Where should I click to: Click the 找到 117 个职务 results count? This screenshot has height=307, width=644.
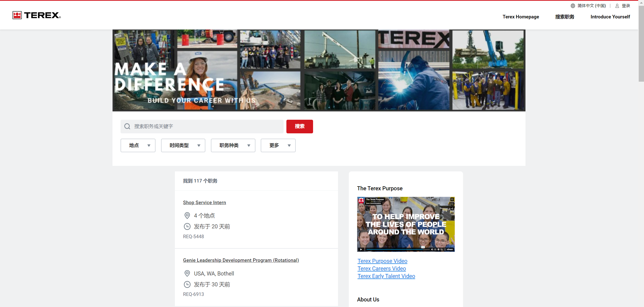(200, 181)
